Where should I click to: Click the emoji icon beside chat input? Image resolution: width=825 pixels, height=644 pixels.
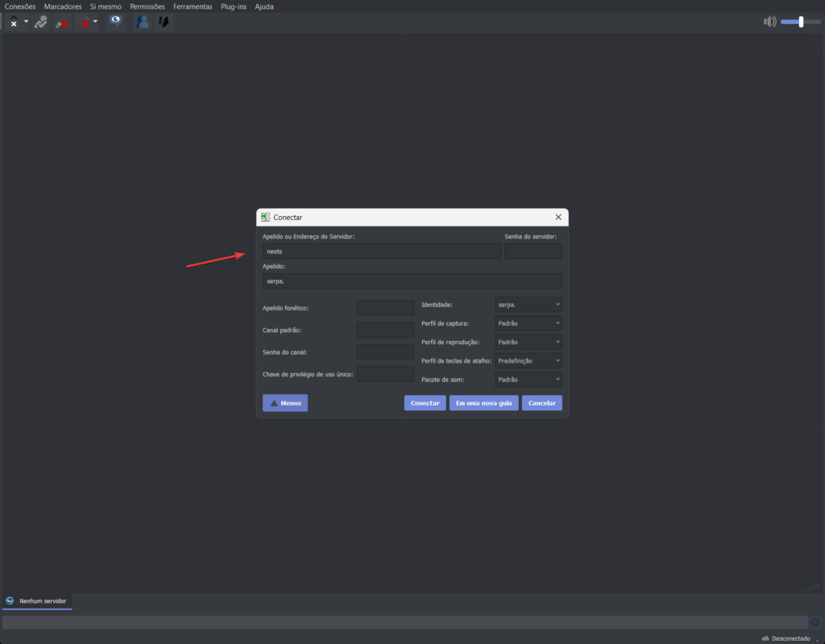pyautogui.click(x=815, y=622)
